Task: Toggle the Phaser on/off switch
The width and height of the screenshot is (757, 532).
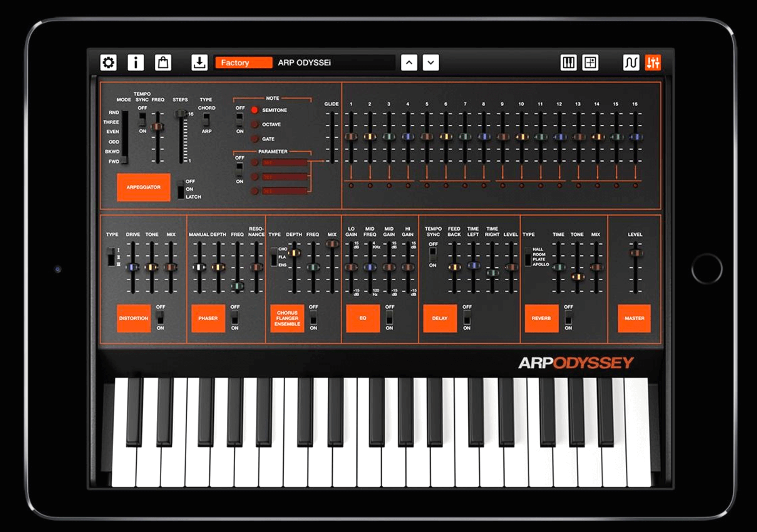Action: 234,318
